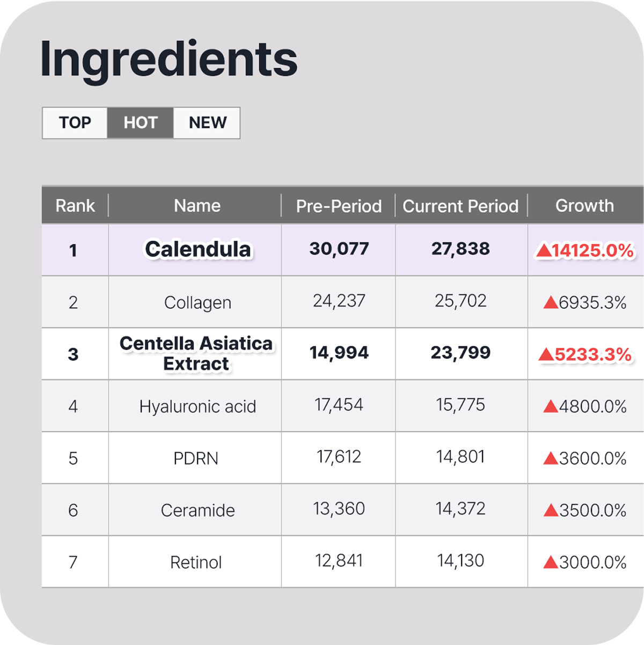Click growth arrow beside 5233.3%

click(546, 354)
